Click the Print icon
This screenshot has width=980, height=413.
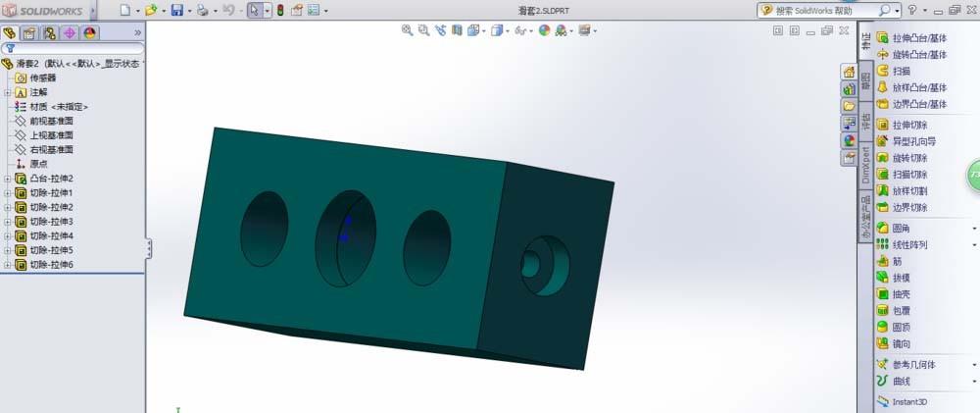click(x=203, y=10)
